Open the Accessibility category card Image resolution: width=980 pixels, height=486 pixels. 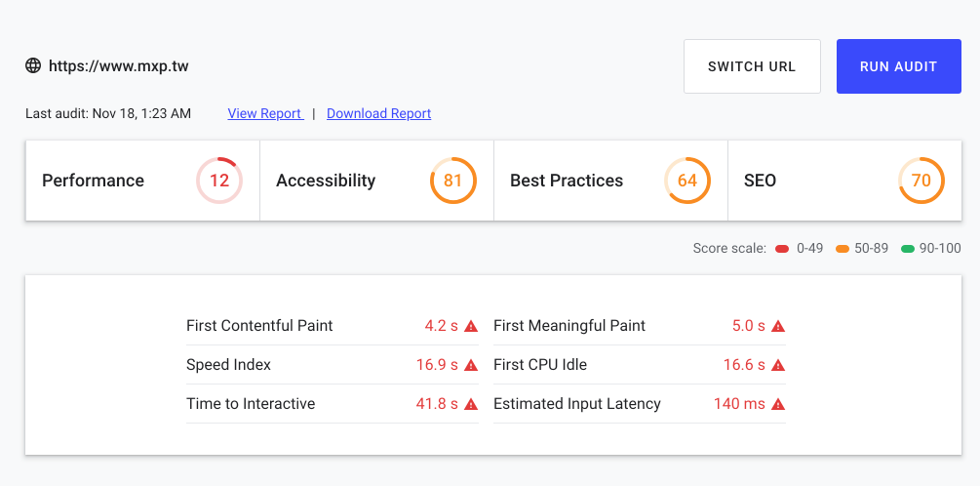pos(376,181)
